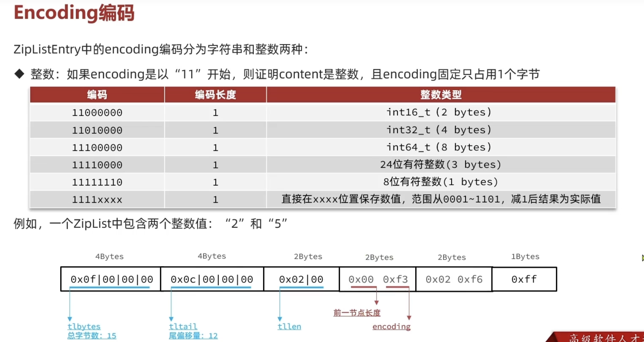The width and height of the screenshot is (644, 342).
Task: Click the 0xff byte box
Action: pos(524,279)
